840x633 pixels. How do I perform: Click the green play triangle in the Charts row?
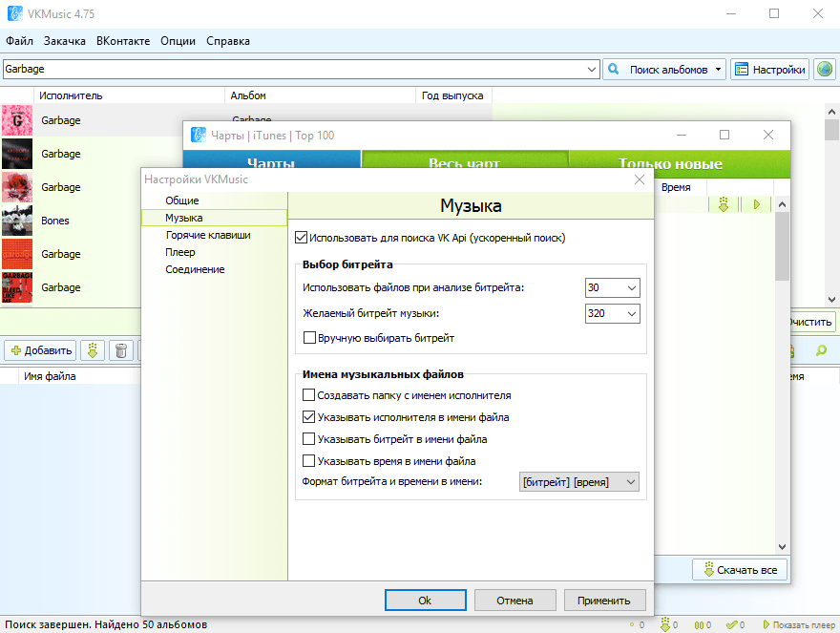click(x=756, y=204)
